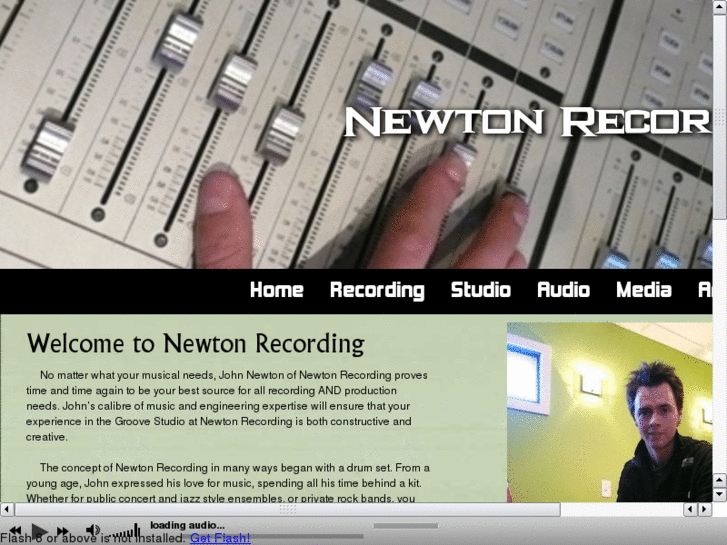727x545 pixels.
Task: Click the Welcome to Newton Recording heading
Action: [196, 344]
